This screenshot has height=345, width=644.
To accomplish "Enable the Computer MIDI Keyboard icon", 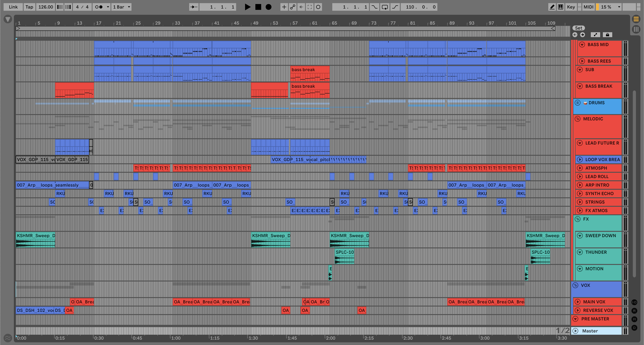I will click(561, 7).
